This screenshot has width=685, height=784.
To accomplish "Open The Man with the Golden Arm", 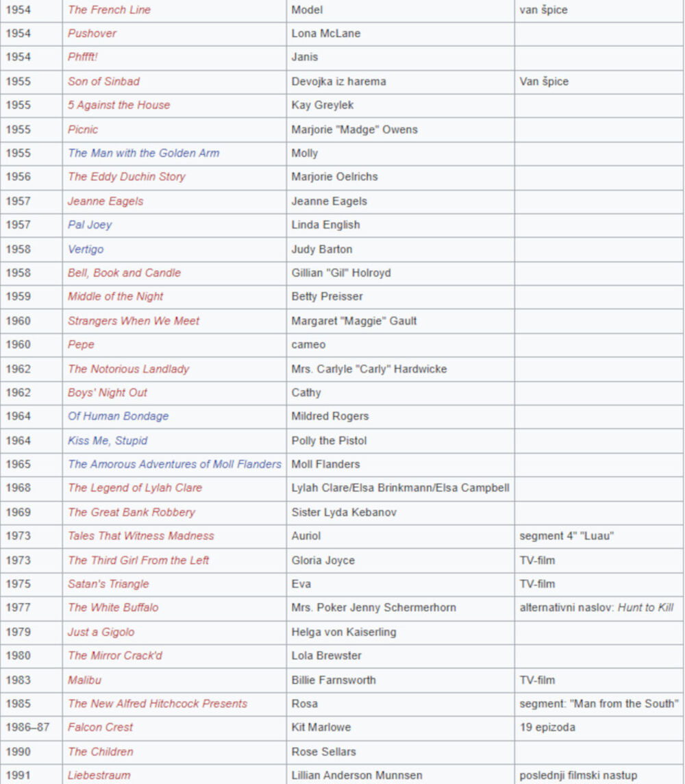I will tap(143, 153).
